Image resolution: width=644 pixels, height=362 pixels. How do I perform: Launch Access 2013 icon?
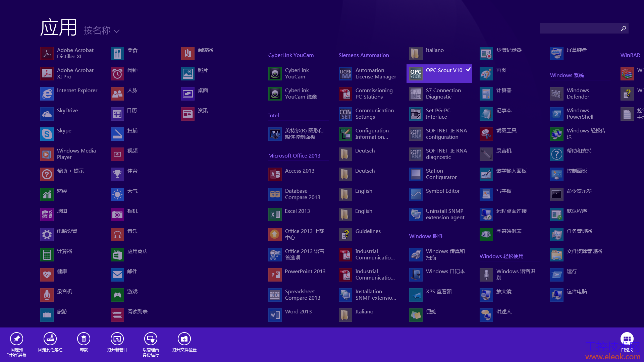[275, 174]
